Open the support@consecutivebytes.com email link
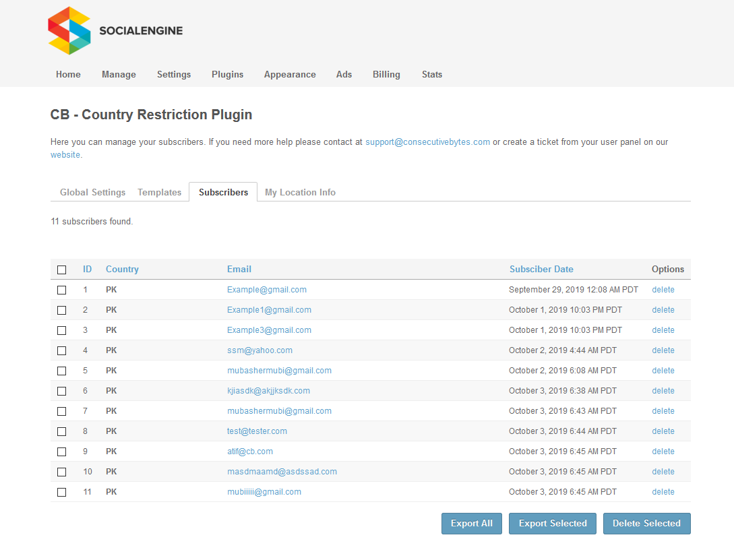The width and height of the screenshot is (734, 560). pos(427,142)
